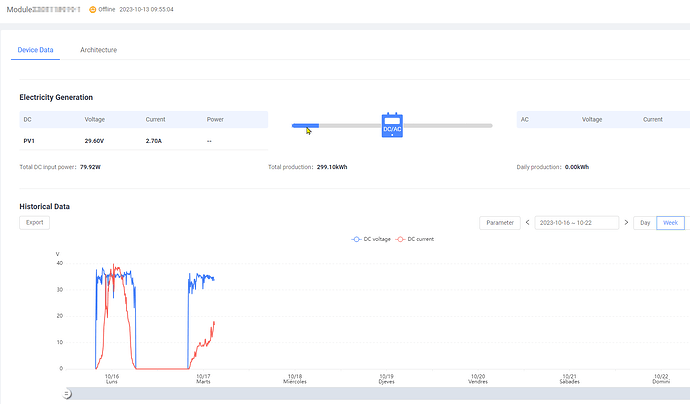690x404 pixels.
Task: Click the Historical Data heading
Action: click(x=44, y=206)
